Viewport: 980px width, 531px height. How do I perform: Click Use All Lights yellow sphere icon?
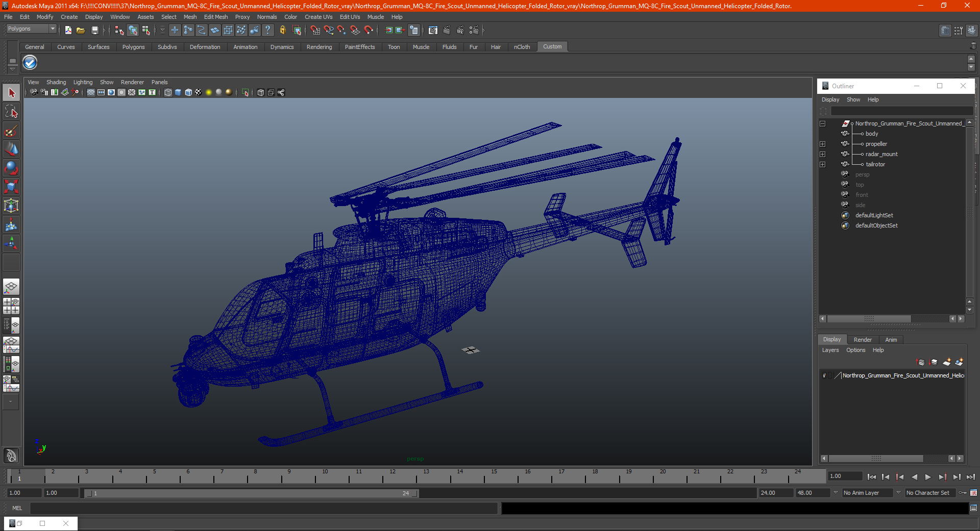[x=209, y=92]
